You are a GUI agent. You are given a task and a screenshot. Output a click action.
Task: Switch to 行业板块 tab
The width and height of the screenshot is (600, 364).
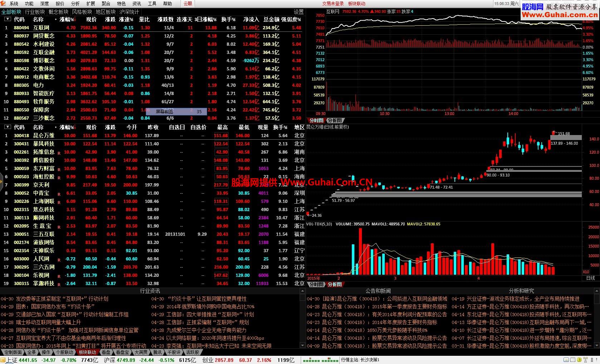[35, 12]
